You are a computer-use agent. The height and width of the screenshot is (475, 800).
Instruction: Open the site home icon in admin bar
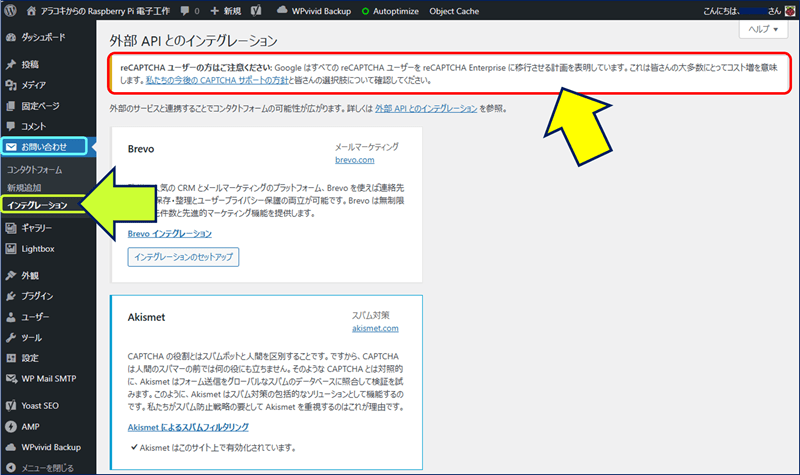[31, 11]
